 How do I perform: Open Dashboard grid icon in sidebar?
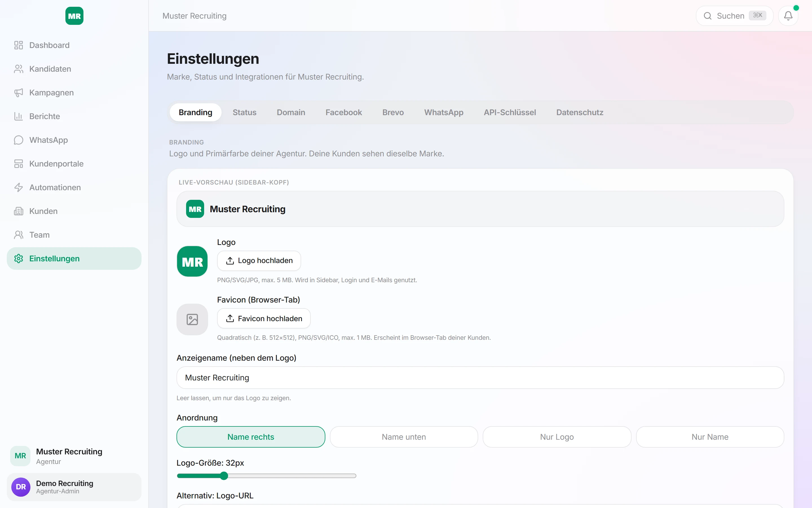[18, 45]
